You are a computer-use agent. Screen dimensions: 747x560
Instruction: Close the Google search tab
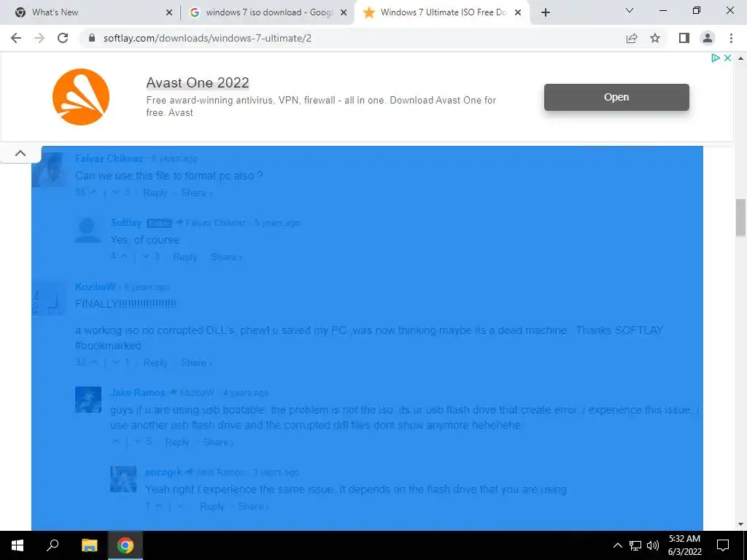pos(344,12)
